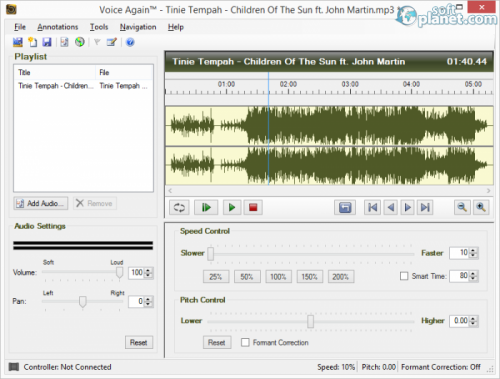Click the 03:00 mark on timeline ruler
The height and width of the screenshot is (379, 500).
[x=350, y=84]
